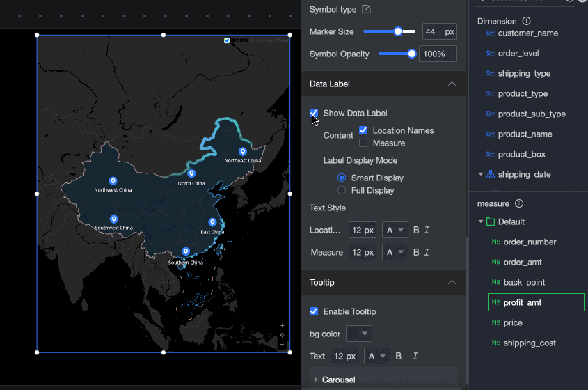Click the Northeast China map marker
This screenshot has width=588, height=390.
[x=243, y=151]
